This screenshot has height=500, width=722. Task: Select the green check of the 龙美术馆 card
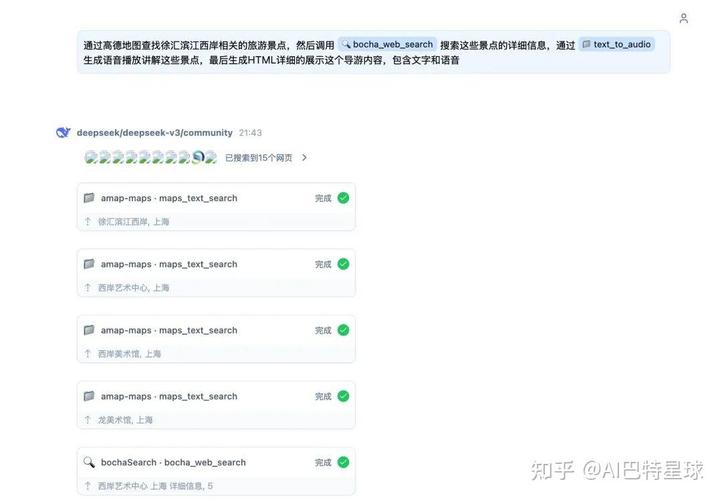click(343, 396)
